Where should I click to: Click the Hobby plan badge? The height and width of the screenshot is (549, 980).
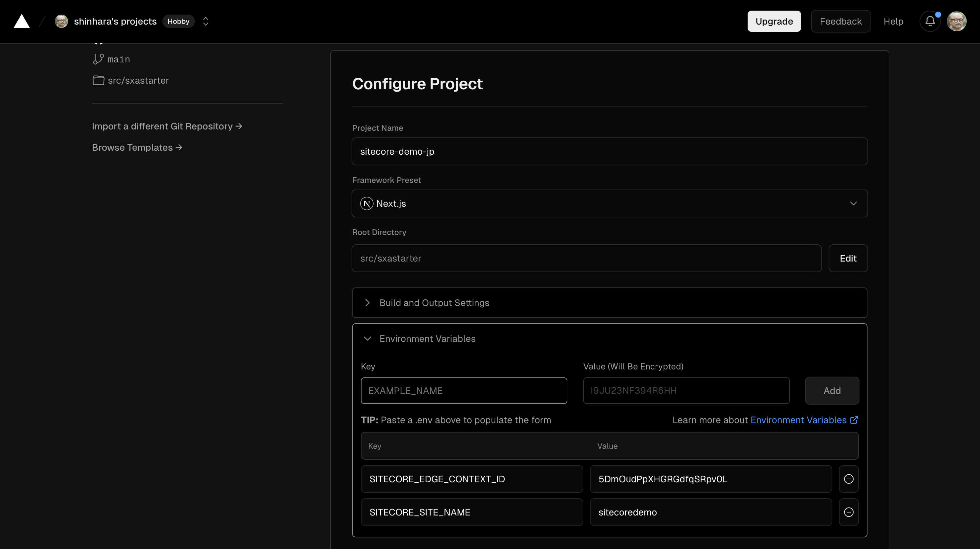tap(178, 21)
